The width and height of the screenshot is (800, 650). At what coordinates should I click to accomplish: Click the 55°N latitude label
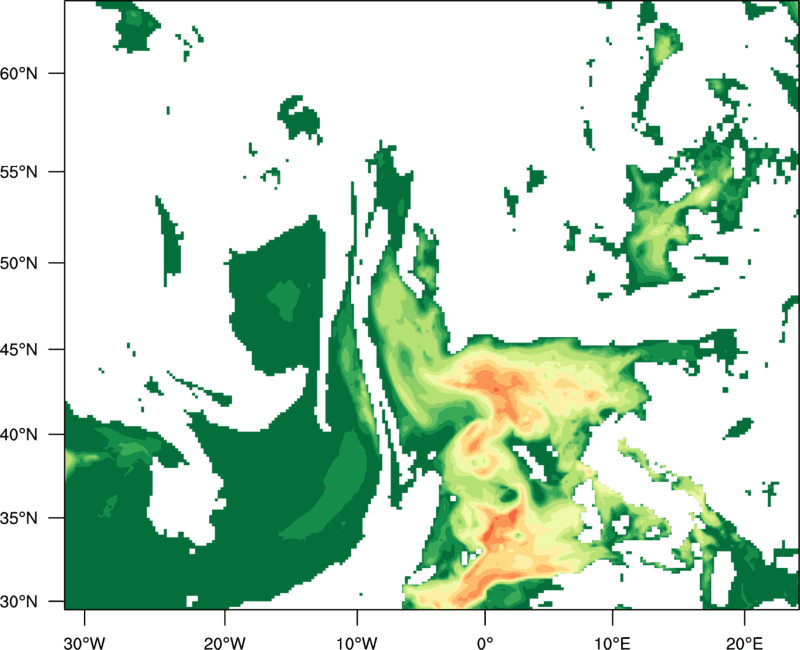tap(18, 172)
